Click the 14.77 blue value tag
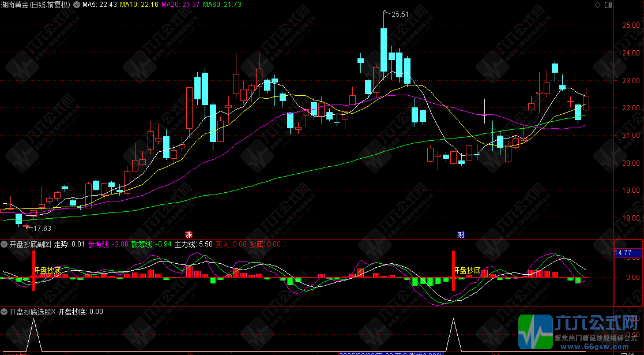The image size is (644, 355). pyautogui.click(x=628, y=253)
